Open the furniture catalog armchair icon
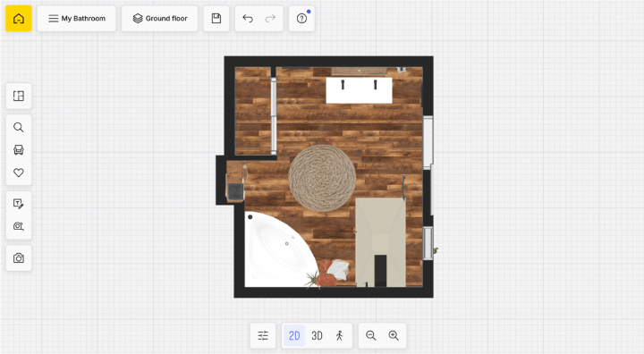This screenshot has height=354, width=644. 19,150
